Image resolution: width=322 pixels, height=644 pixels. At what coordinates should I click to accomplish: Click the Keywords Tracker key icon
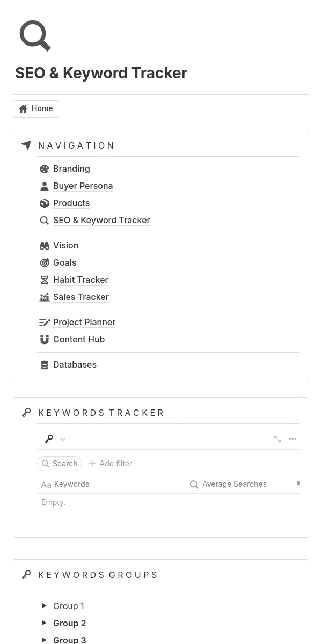[x=26, y=412]
